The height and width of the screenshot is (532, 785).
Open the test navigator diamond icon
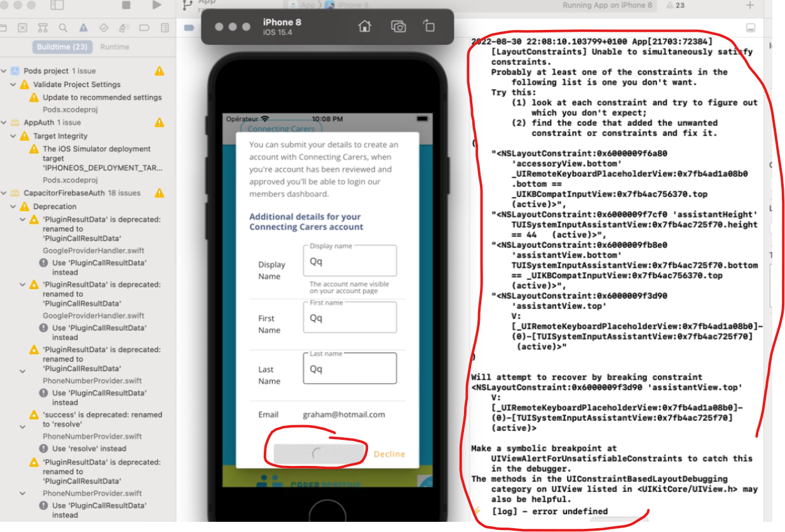pyautogui.click(x=104, y=28)
